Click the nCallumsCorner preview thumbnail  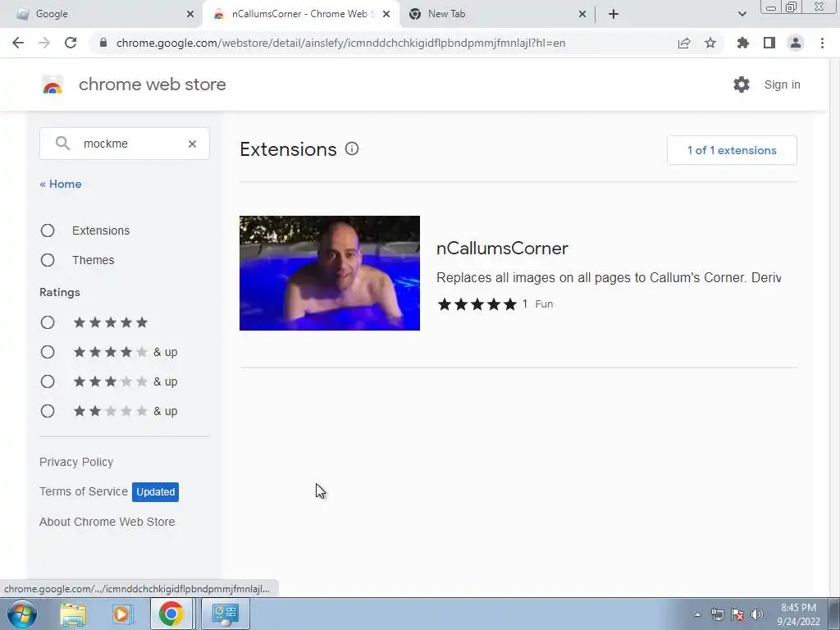coord(330,273)
